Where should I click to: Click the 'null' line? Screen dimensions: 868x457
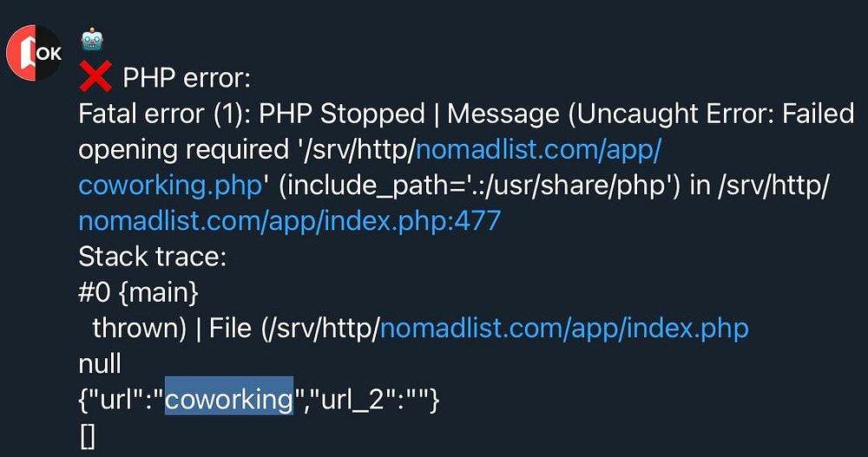[99, 363]
